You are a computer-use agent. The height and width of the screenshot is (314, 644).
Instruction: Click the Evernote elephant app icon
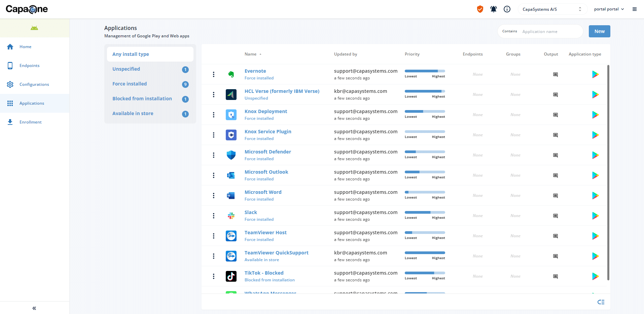coord(231,74)
